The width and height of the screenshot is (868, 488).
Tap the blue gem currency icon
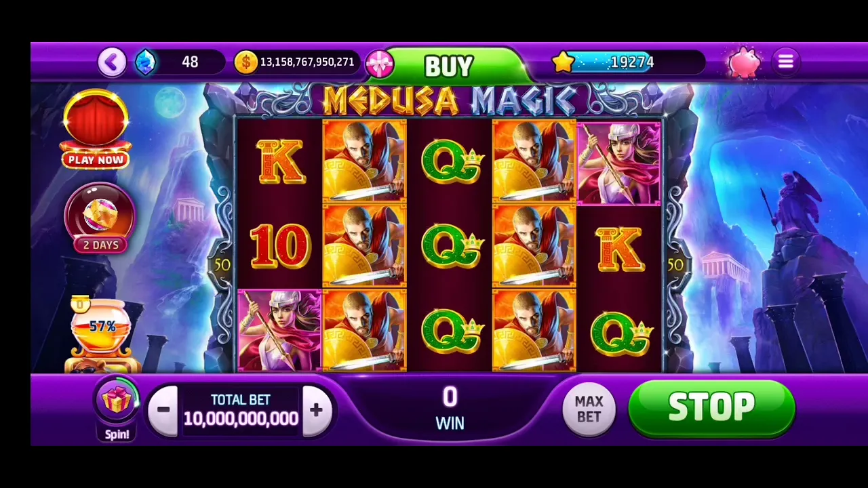145,62
